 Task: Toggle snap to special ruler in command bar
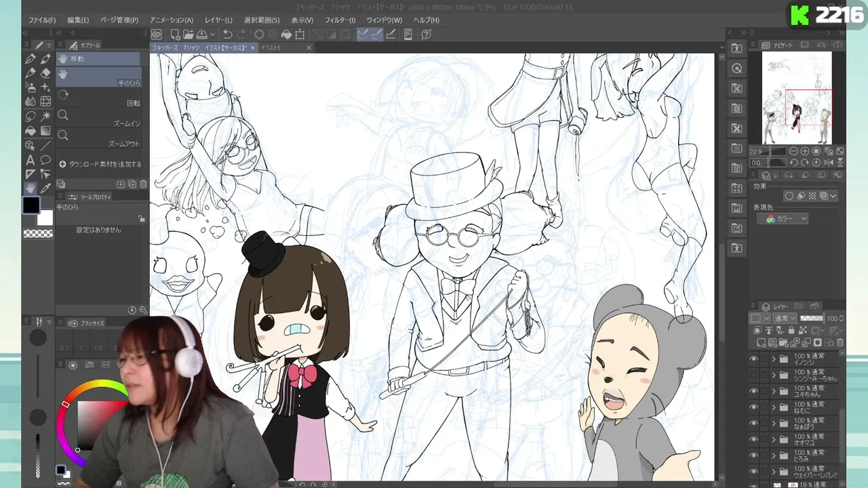[376, 34]
